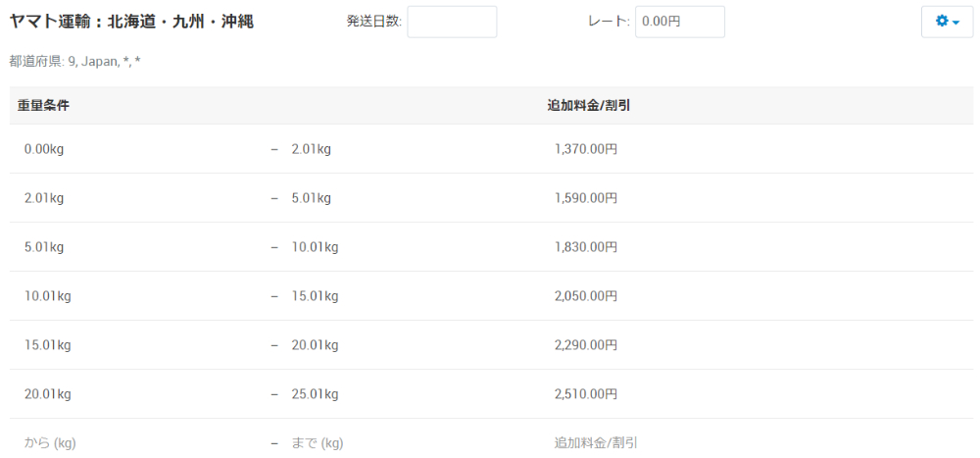The width and height of the screenshot is (980, 458).
Task: Edit the 2.01kg upper weight limit in first row
Action: point(312,149)
